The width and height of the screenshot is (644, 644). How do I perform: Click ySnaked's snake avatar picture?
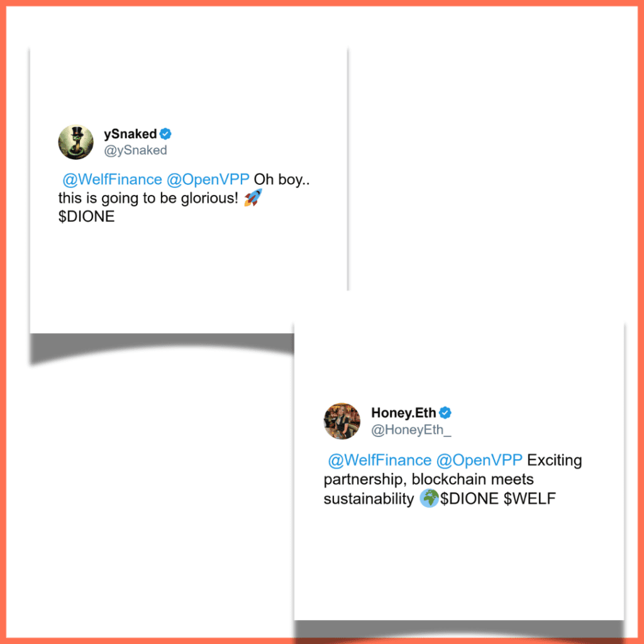tap(76, 142)
